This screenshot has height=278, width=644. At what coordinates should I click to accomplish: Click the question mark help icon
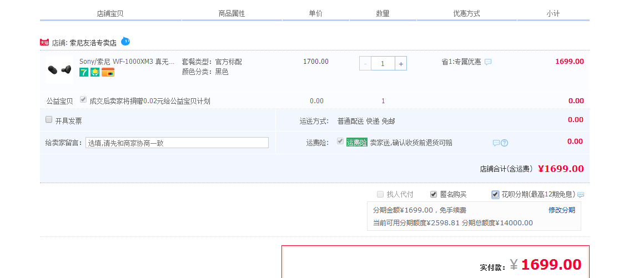(x=505, y=143)
